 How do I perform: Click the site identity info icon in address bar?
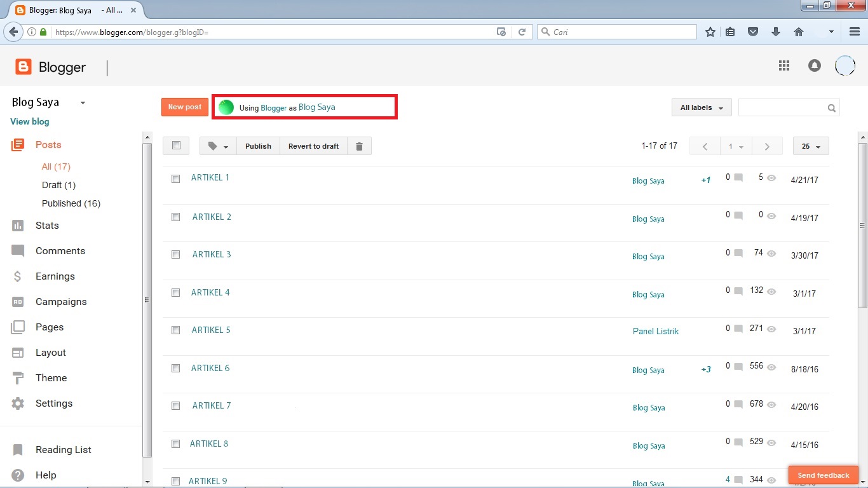click(31, 32)
